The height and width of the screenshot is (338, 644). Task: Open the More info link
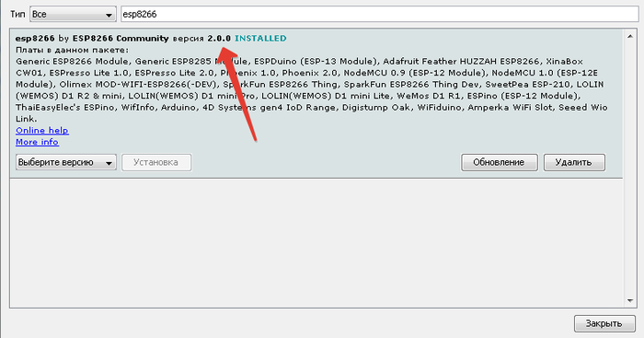coord(37,142)
